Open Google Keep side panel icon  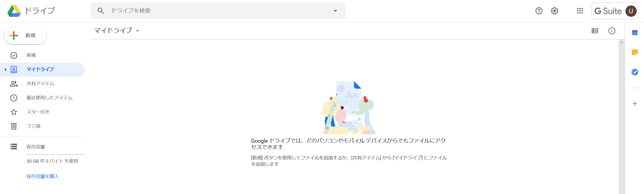pyautogui.click(x=635, y=52)
